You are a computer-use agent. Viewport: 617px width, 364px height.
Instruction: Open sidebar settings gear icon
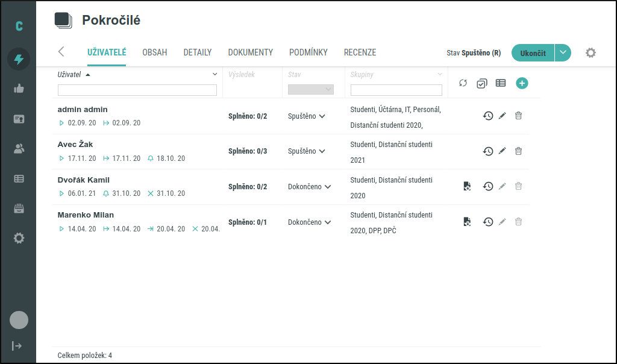[19, 238]
